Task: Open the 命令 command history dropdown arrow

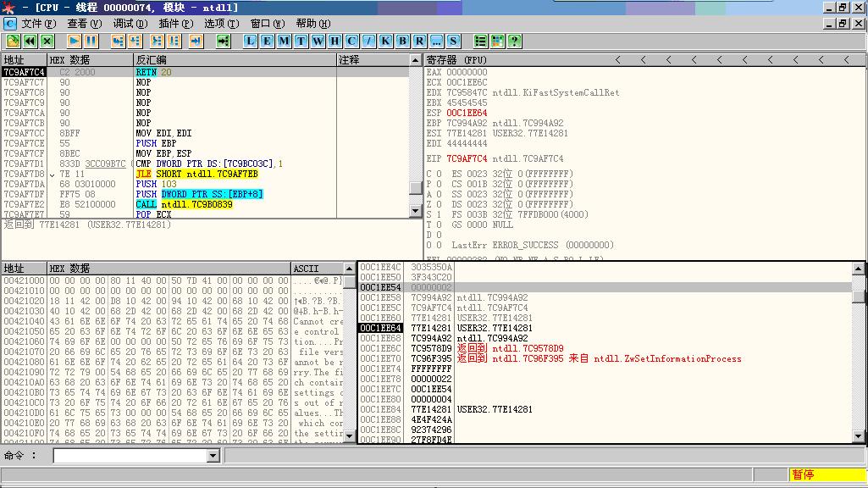Action: coord(213,456)
